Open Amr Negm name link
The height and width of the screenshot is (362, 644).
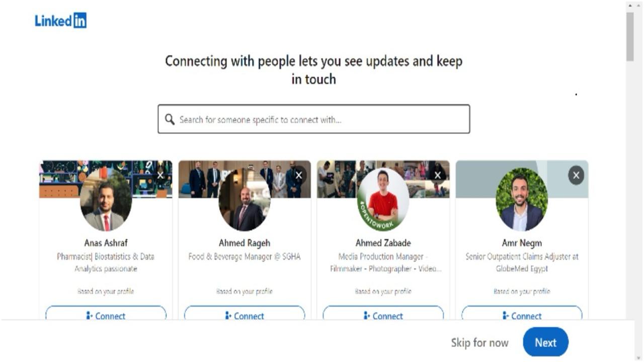click(x=522, y=243)
